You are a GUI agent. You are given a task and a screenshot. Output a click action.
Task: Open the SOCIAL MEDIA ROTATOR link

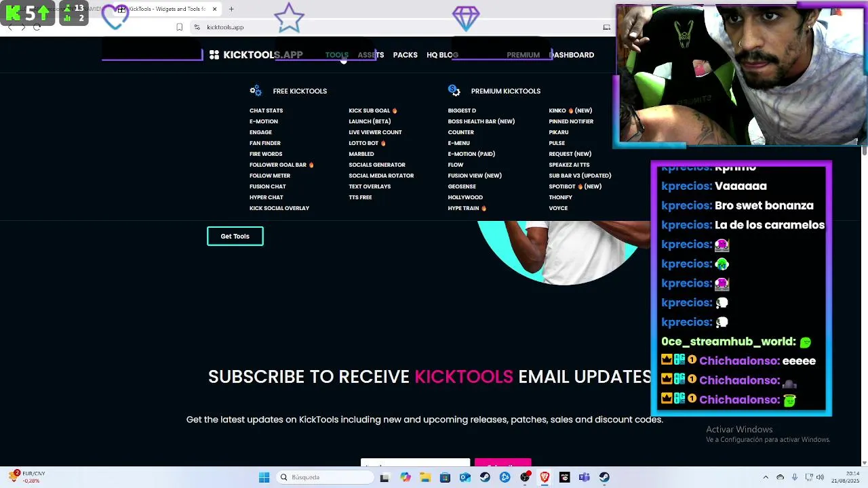coord(381,176)
